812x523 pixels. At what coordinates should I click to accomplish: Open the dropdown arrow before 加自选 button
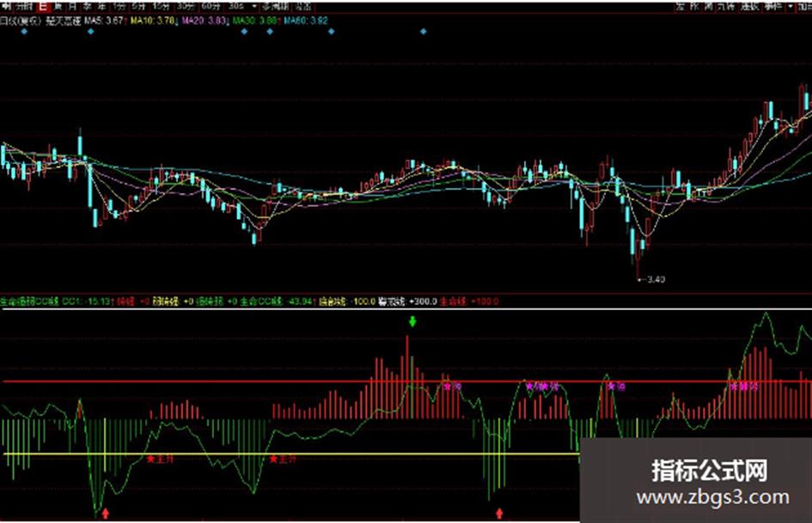791,6
